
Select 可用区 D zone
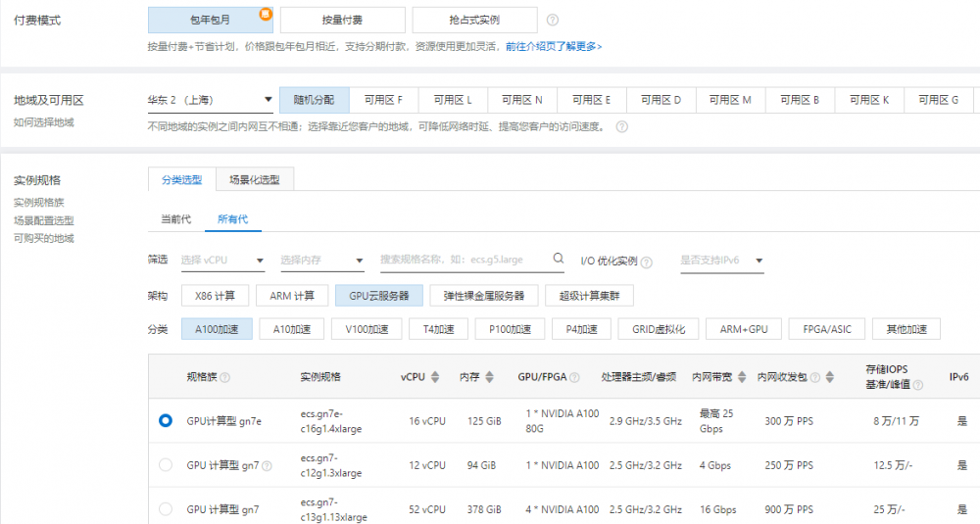pyautogui.click(x=661, y=100)
